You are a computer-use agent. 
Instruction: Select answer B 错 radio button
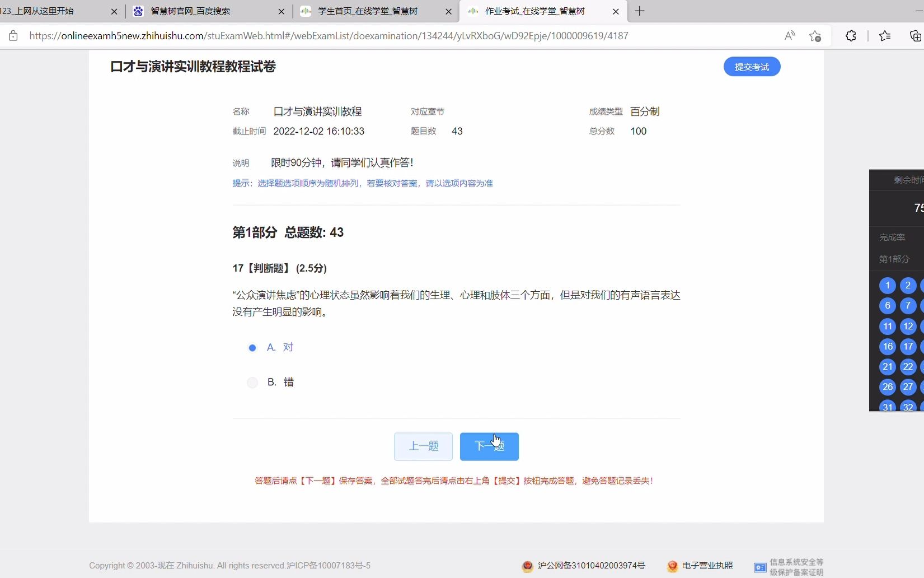252,383
